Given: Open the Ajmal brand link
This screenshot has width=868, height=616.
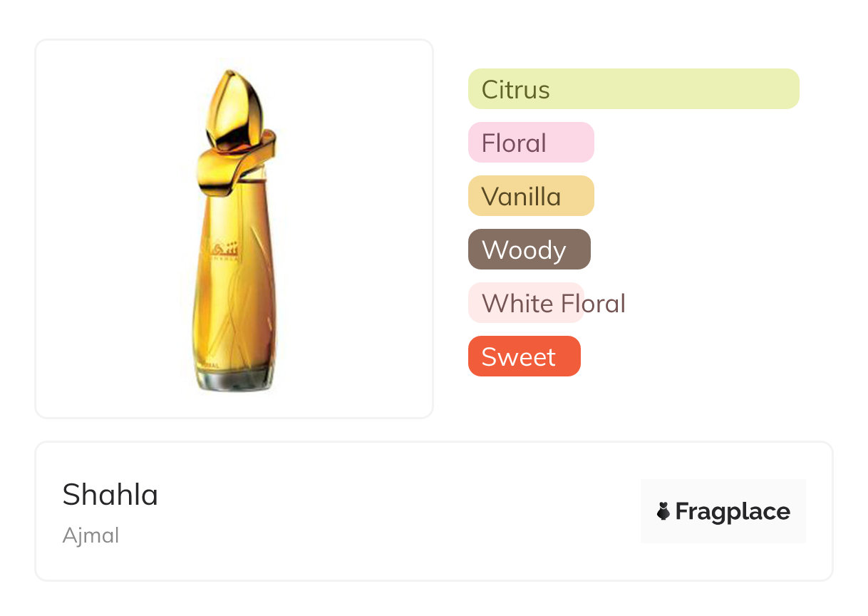Looking at the screenshot, I should 91,535.
